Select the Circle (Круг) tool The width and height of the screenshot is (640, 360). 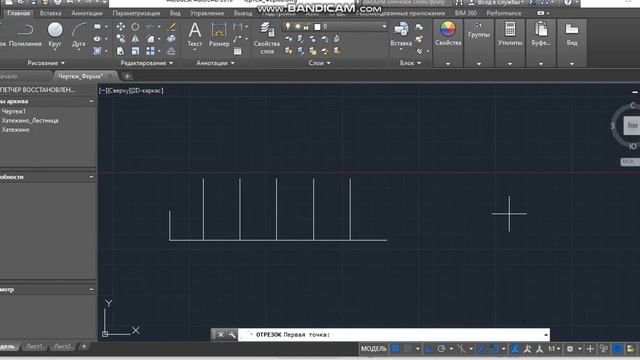point(55,34)
